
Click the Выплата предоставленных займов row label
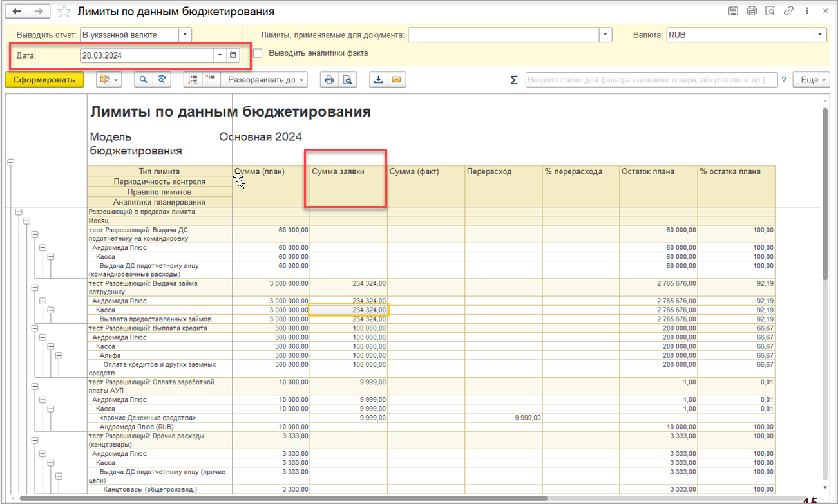coord(155,319)
